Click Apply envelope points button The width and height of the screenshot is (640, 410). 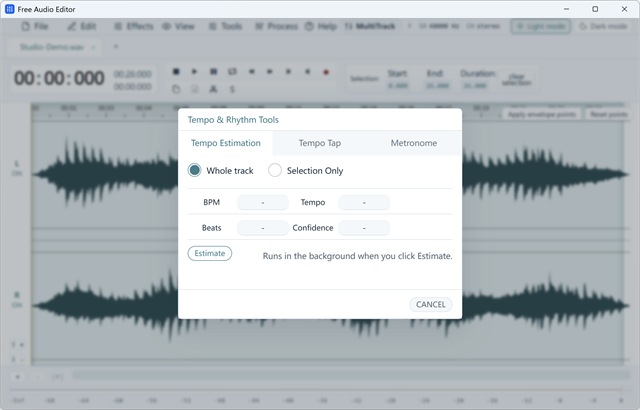click(x=542, y=115)
